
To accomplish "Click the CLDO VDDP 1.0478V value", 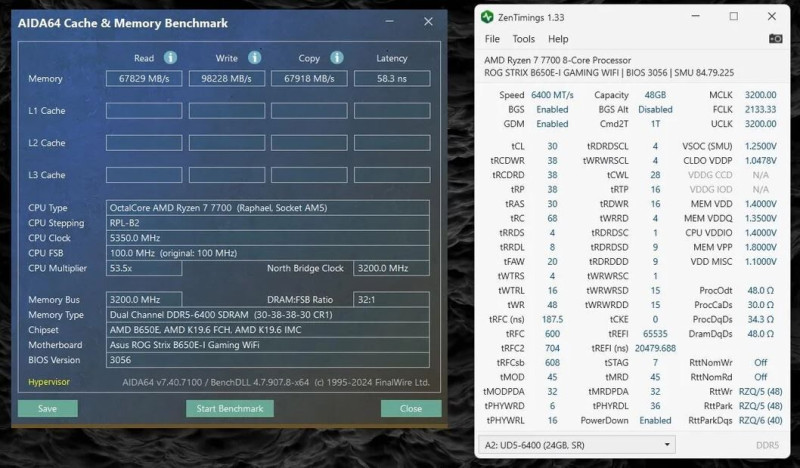I will coord(760,160).
